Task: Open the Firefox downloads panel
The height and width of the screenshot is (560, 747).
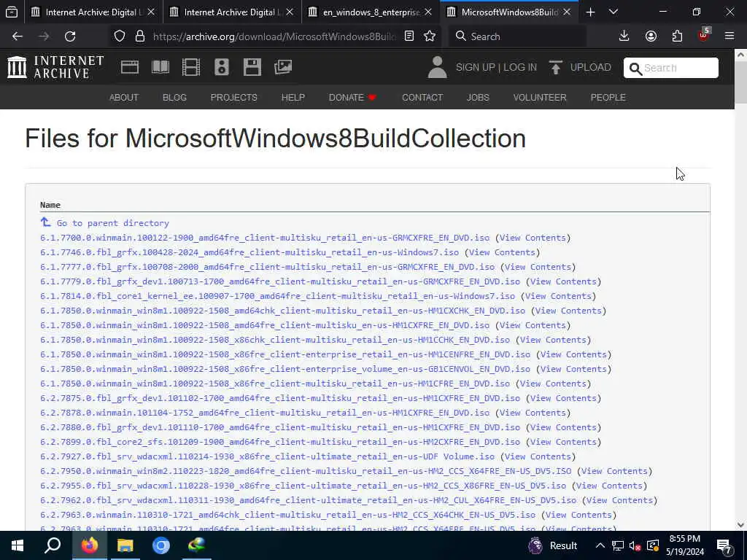Action: coord(624,36)
